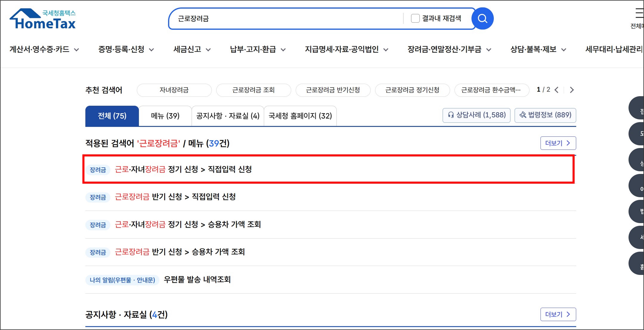Image resolution: width=644 pixels, height=330 pixels.
Task: Open 우편물 발송 내역조회 result
Action: click(x=197, y=279)
